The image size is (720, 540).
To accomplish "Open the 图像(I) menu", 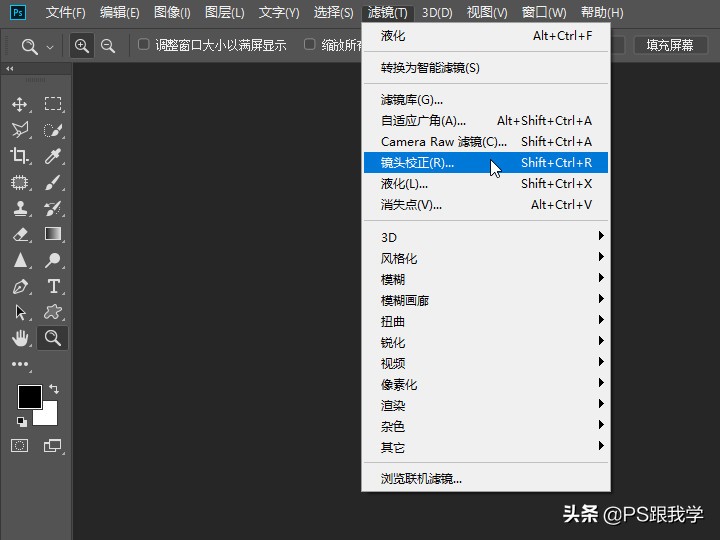I will pos(172,12).
